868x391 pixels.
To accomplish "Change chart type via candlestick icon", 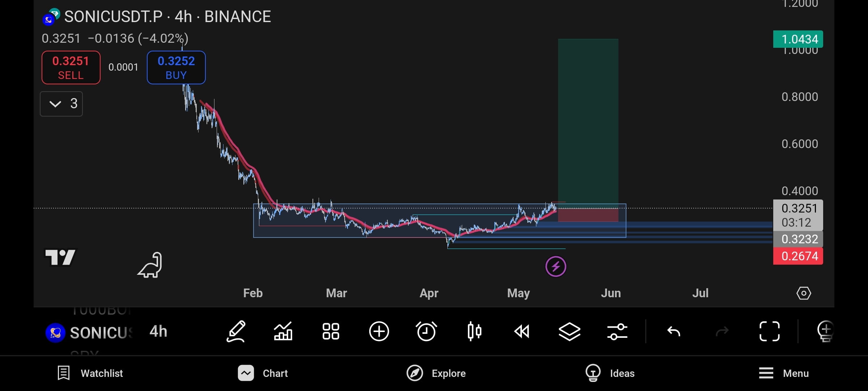I will pyautogui.click(x=474, y=331).
